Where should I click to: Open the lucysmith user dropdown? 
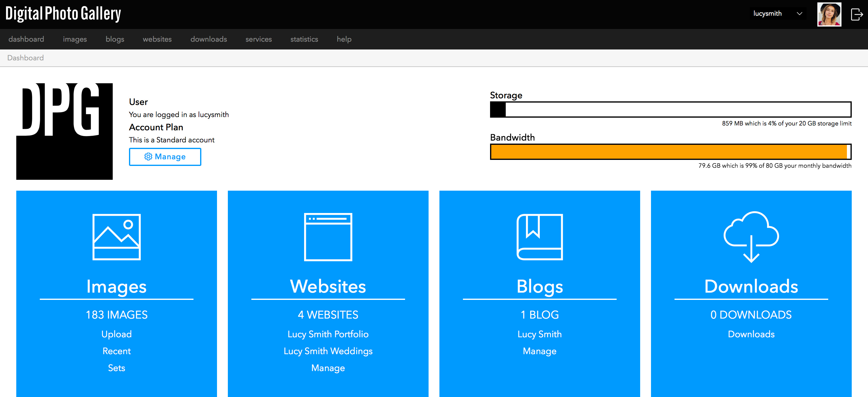pos(778,14)
